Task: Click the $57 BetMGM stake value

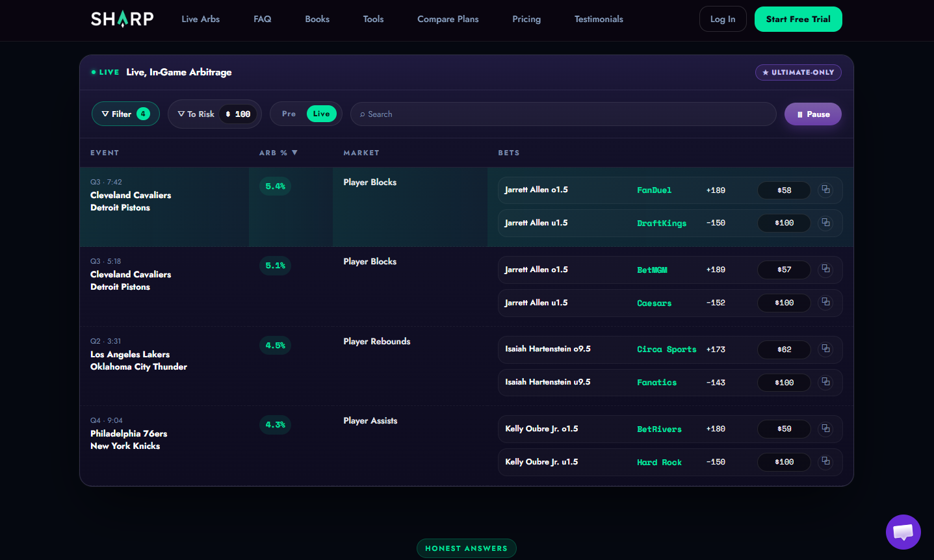Action: pos(784,270)
